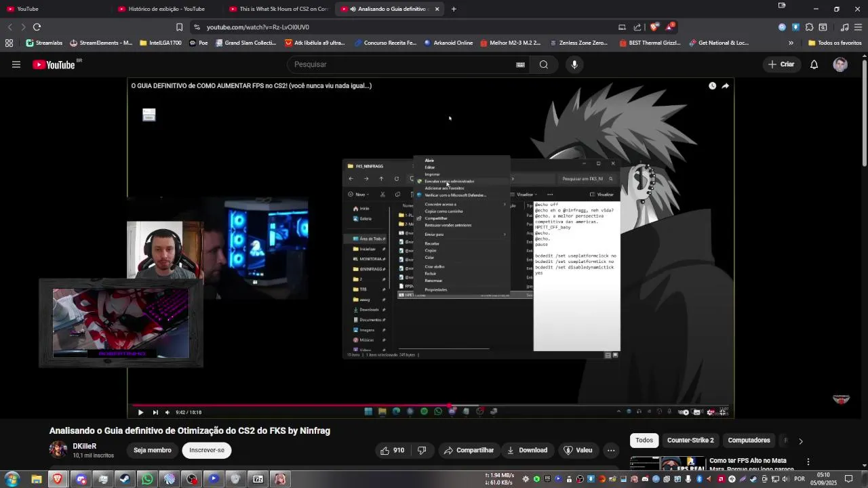
Task: Click the Seja membro button
Action: pyautogui.click(x=153, y=450)
